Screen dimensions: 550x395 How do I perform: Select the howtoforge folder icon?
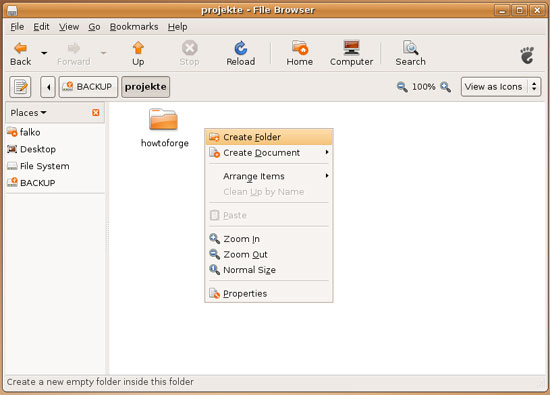(163, 119)
